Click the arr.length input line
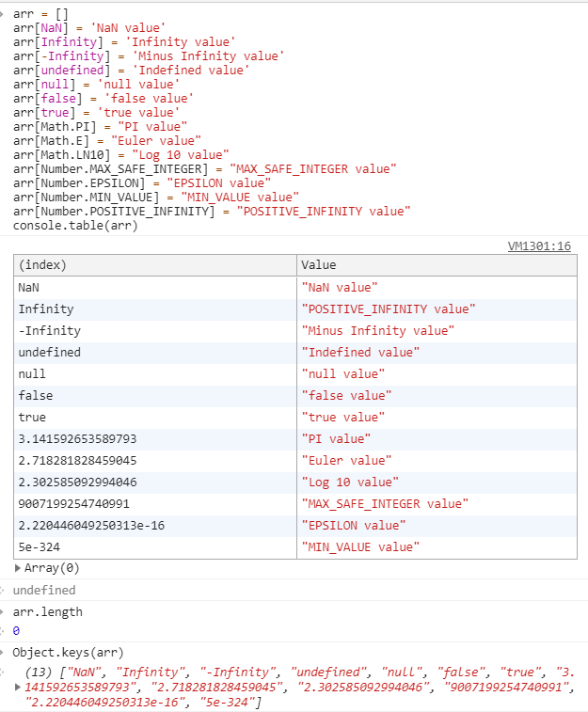Viewport: 588px width, 712px height. coord(48,612)
